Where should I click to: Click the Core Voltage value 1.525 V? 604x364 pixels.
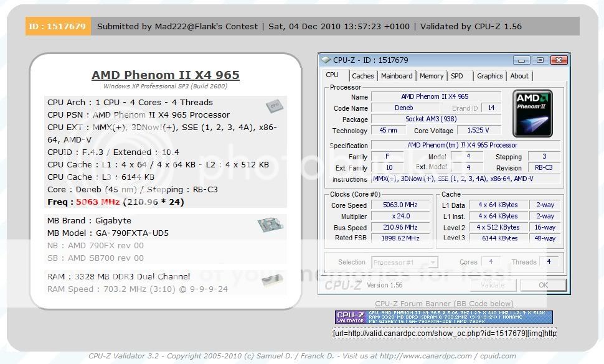pos(478,131)
